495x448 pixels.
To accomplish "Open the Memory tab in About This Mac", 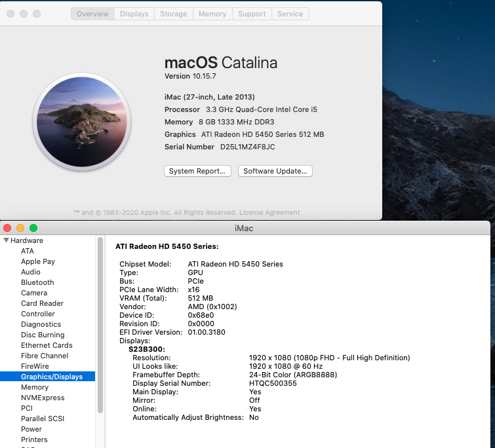I will coord(212,14).
